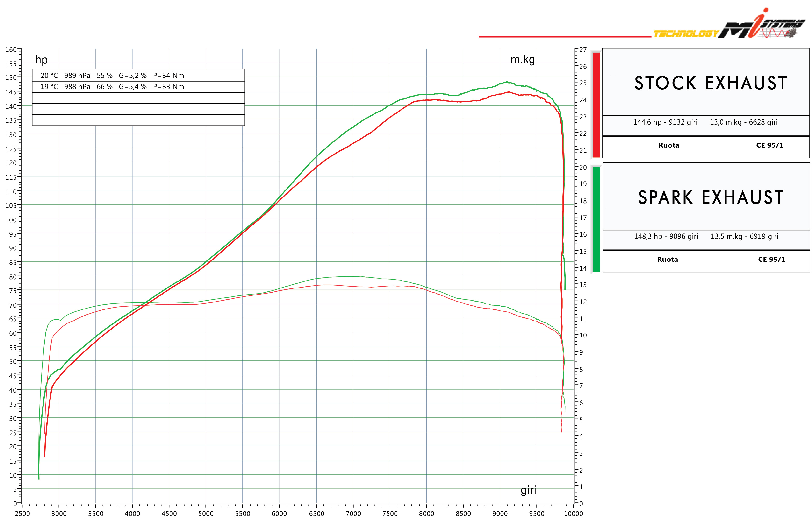The height and width of the screenshot is (527, 812).
Task: Click the 100 tick on hp axis
Action: coord(11,220)
